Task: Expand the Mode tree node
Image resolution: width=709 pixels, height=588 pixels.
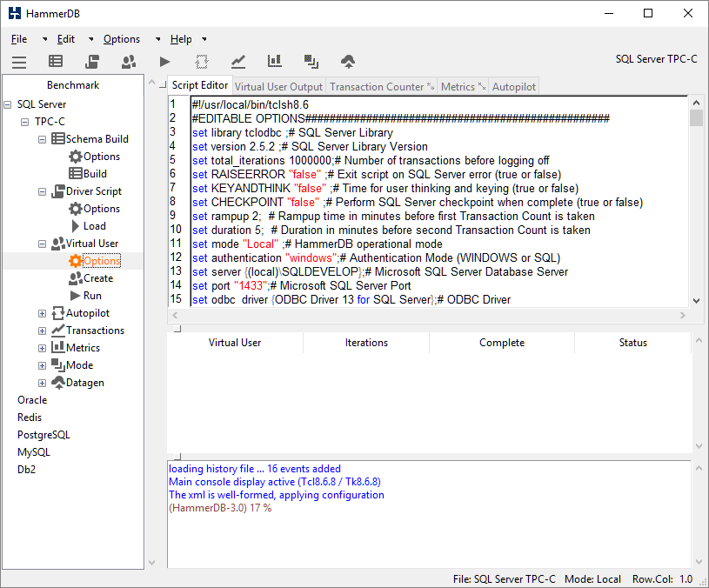Action: point(42,365)
